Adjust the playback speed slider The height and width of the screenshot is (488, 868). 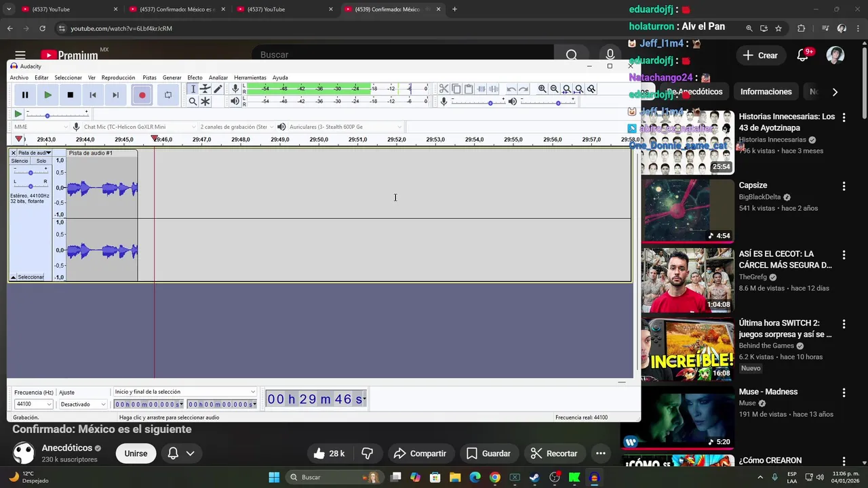pos(58,115)
